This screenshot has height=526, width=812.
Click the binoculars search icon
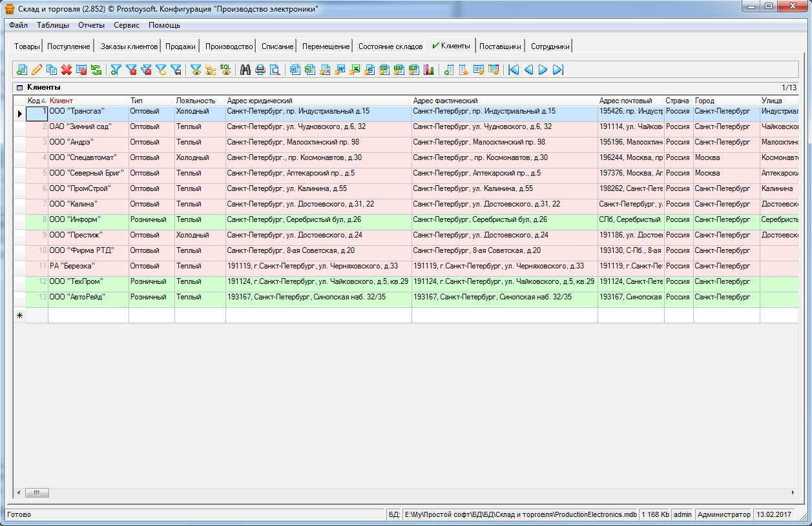click(245, 70)
